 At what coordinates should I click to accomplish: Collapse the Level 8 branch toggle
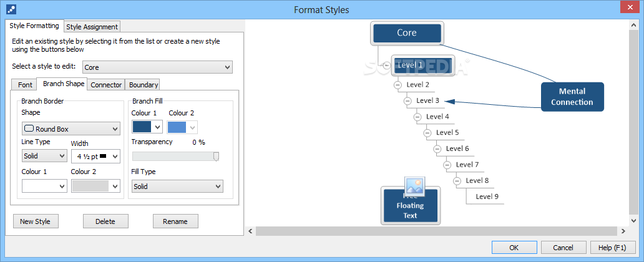[457, 181]
